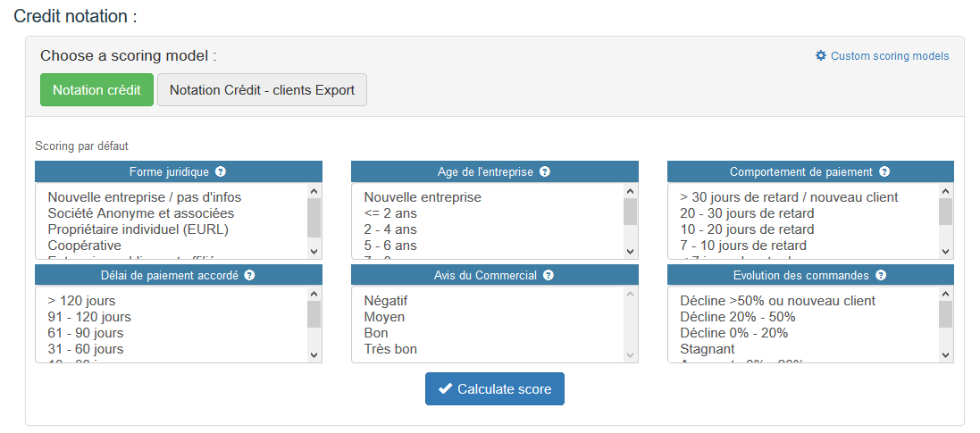Viewport: 980px width, 433px height.
Task: Click help icon beside Délai de paiement accordé
Action: 250,276
